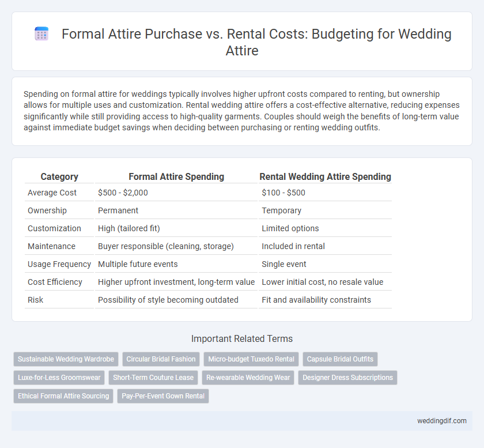
Task: Select the Permanent cell
Action: [176, 210]
